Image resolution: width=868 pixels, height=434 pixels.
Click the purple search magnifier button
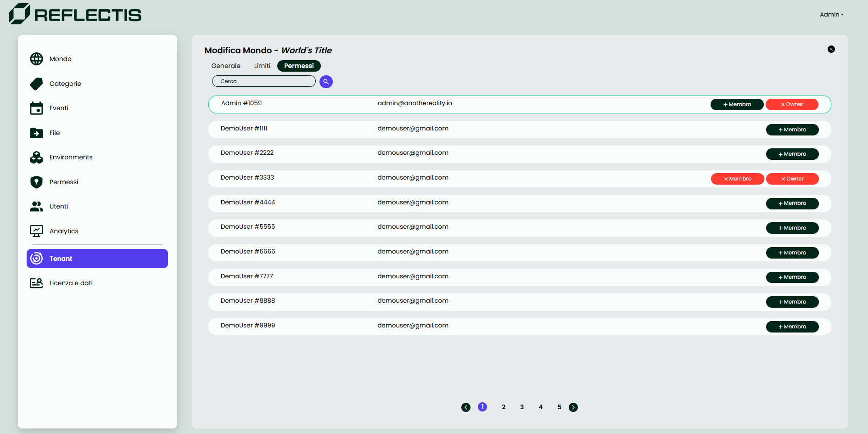(x=326, y=82)
